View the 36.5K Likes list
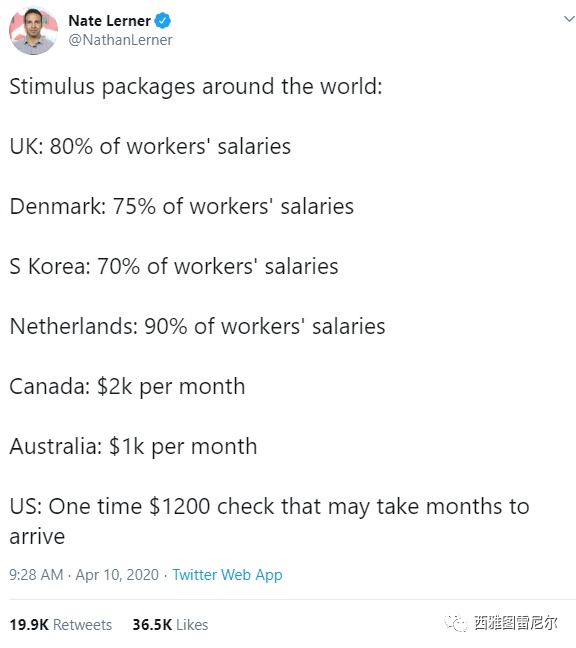576x648 pixels. pos(170,624)
